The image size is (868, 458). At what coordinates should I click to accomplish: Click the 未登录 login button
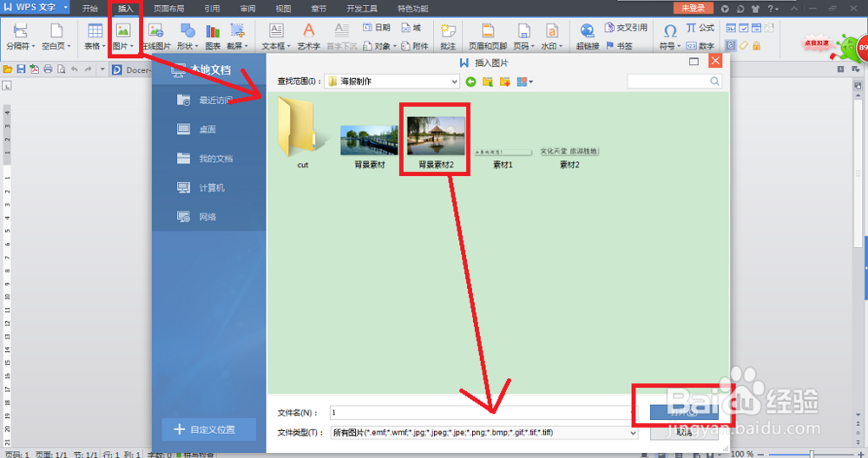tap(693, 8)
